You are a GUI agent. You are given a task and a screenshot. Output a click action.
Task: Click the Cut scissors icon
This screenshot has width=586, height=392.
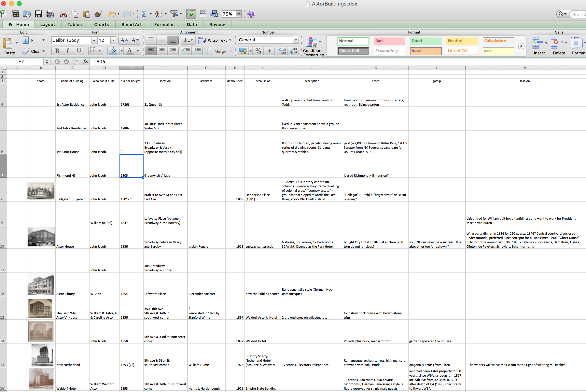63,14
